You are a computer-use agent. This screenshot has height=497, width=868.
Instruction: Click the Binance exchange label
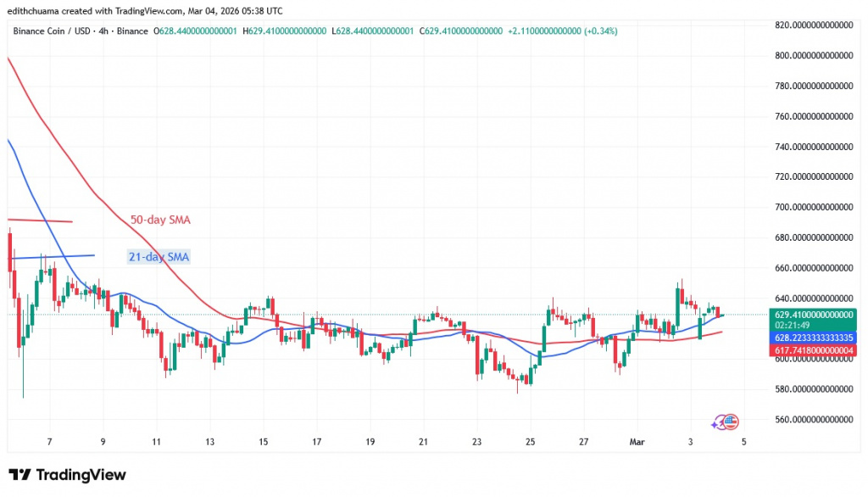(134, 31)
